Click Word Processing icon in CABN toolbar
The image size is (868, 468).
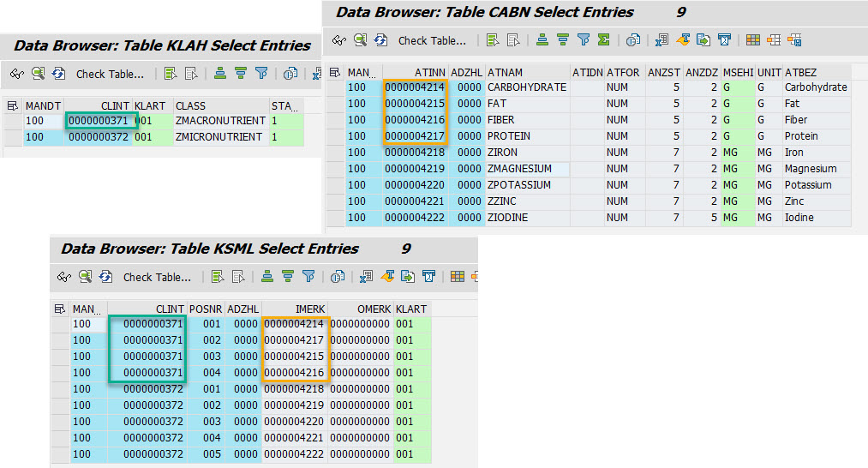(x=683, y=40)
